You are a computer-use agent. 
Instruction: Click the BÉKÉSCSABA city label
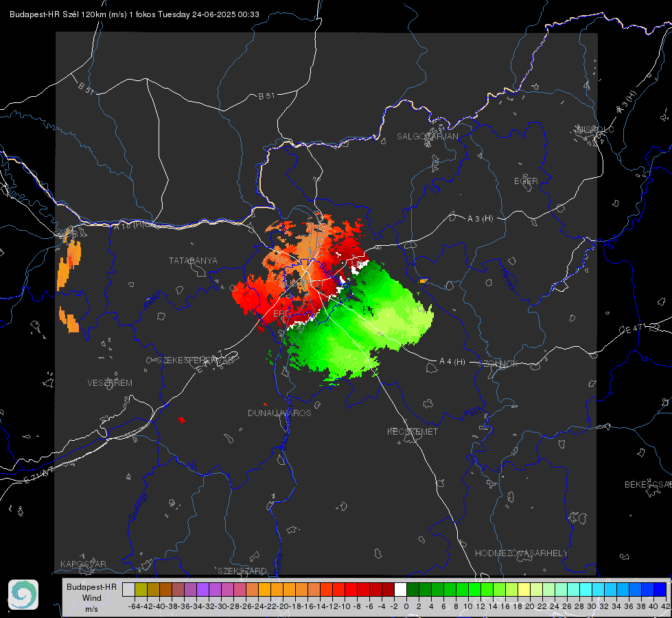point(648,484)
